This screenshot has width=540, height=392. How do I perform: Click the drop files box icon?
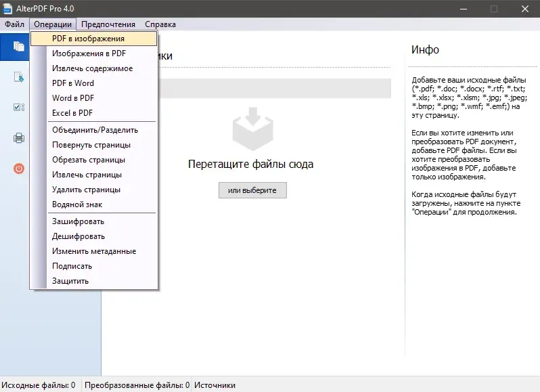pos(253,129)
